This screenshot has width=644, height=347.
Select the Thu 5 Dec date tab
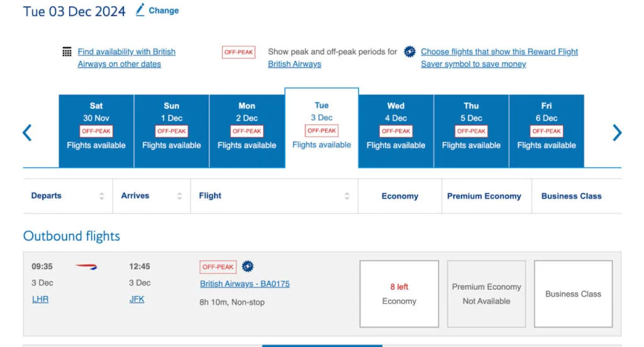click(x=471, y=131)
